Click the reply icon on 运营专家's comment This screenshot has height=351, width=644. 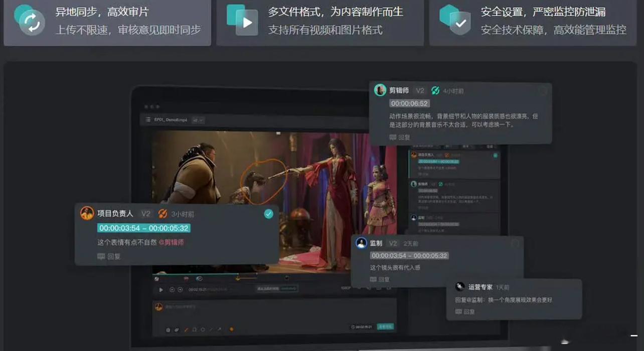(459, 312)
